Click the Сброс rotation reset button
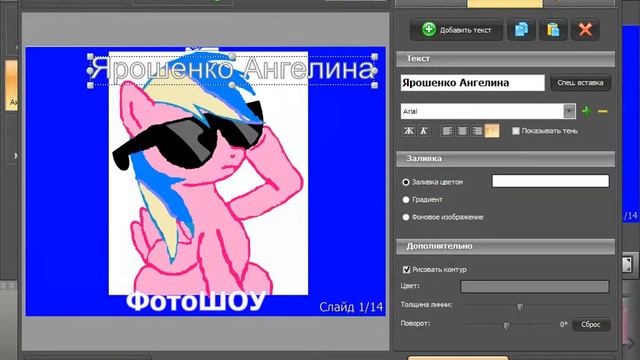The width and height of the screenshot is (640, 360). [x=591, y=324]
